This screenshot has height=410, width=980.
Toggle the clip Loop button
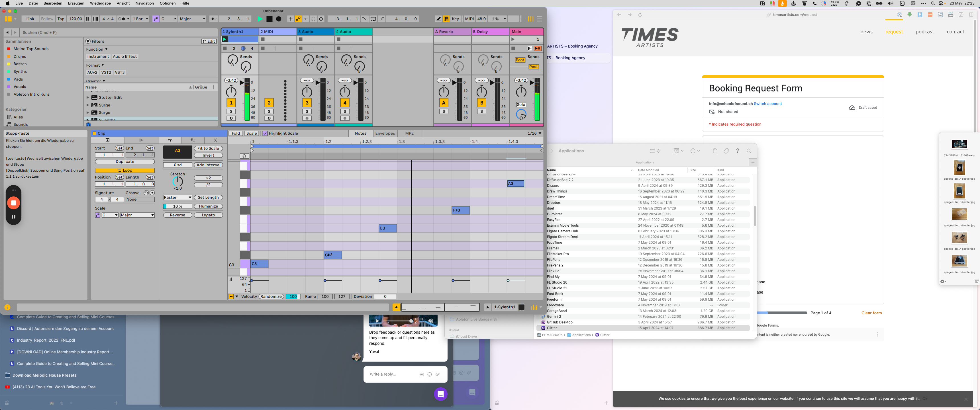pyautogui.click(x=125, y=170)
